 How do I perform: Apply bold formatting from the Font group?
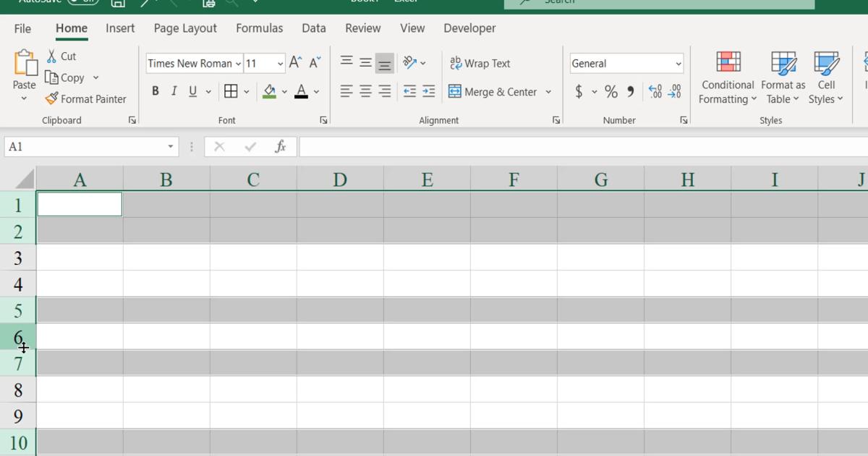pos(155,90)
